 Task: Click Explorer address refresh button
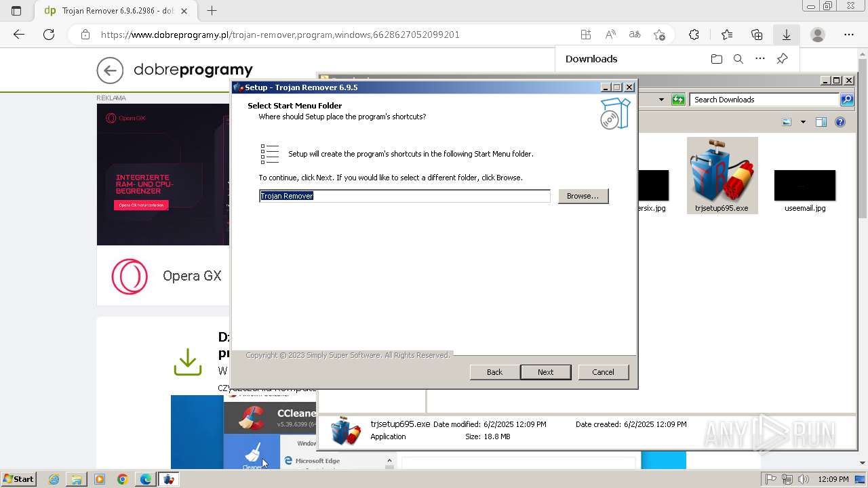678,100
